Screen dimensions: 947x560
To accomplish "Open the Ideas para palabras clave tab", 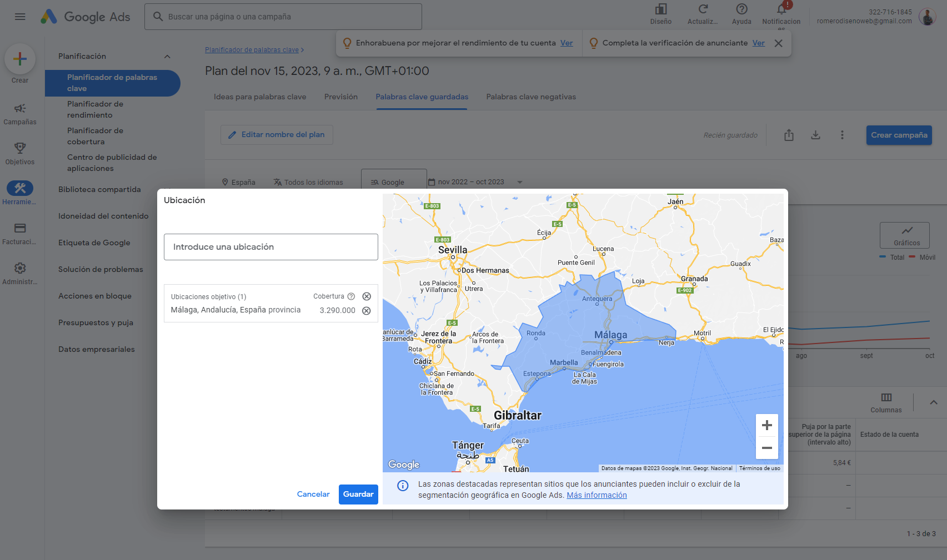I will pyautogui.click(x=260, y=97).
